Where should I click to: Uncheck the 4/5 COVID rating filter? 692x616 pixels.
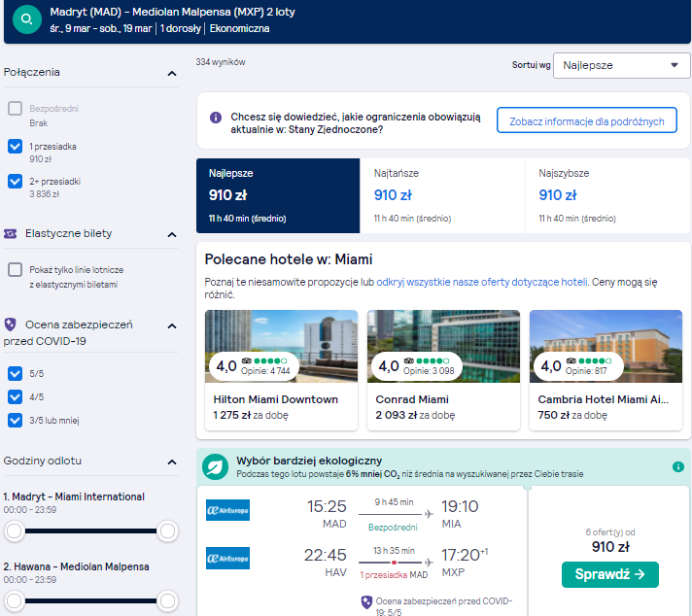coord(15,397)
